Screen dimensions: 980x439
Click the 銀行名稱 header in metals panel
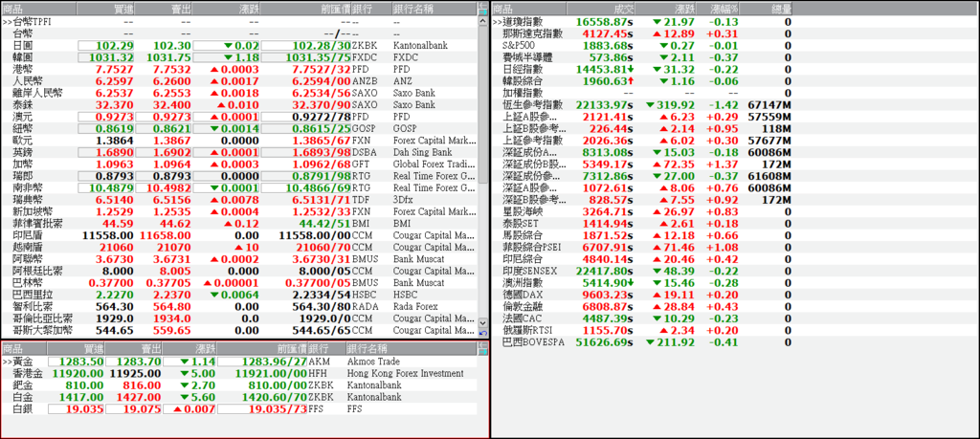click(x=412, y=348)
